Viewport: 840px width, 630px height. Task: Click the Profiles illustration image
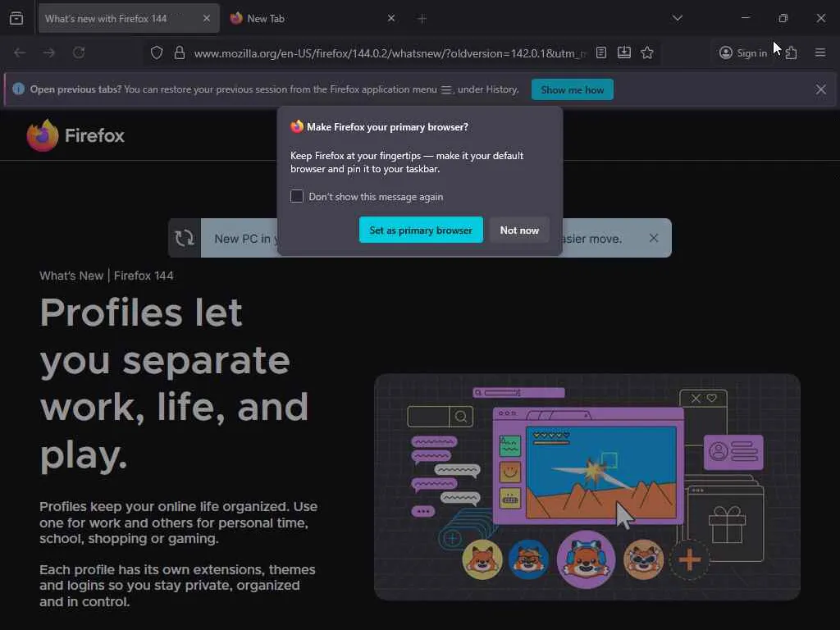click(587, 487)
